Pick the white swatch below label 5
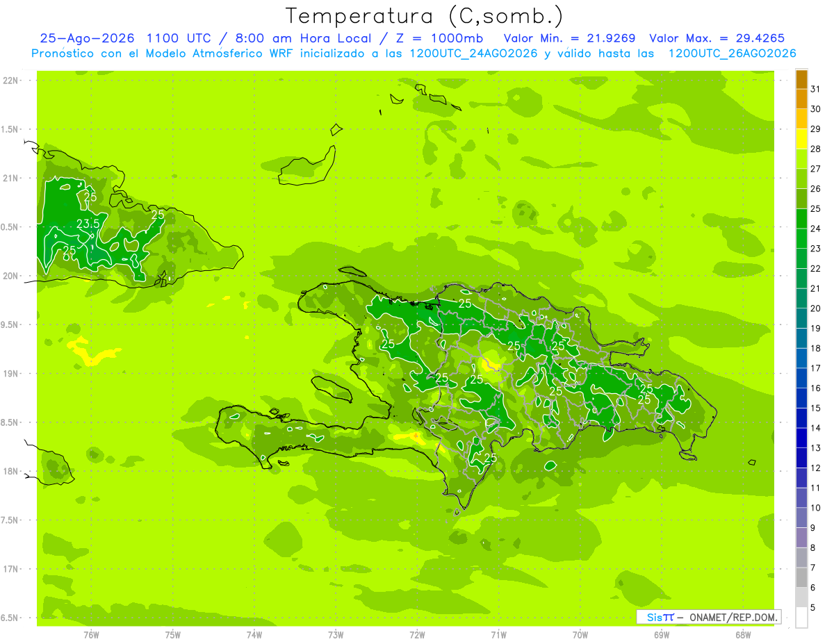 (801, 618)
